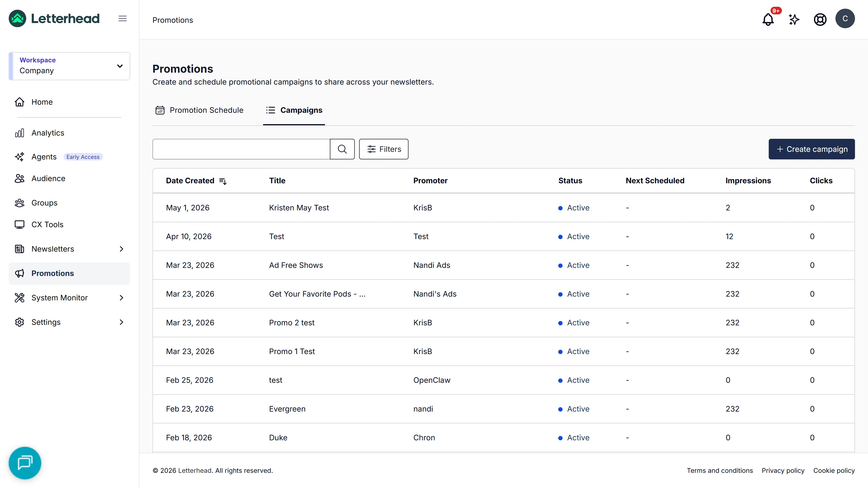Click the search magnifier button

342,149
